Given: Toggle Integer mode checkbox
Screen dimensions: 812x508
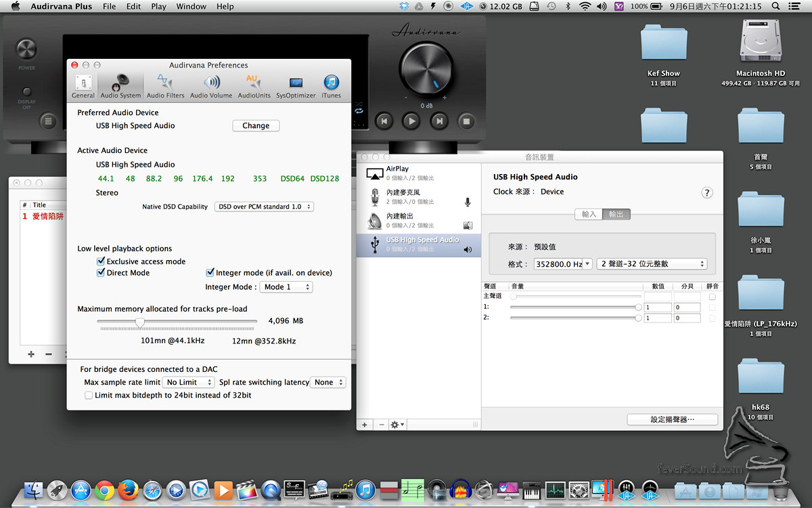Looking at the screenshot, I should [210, 273].
